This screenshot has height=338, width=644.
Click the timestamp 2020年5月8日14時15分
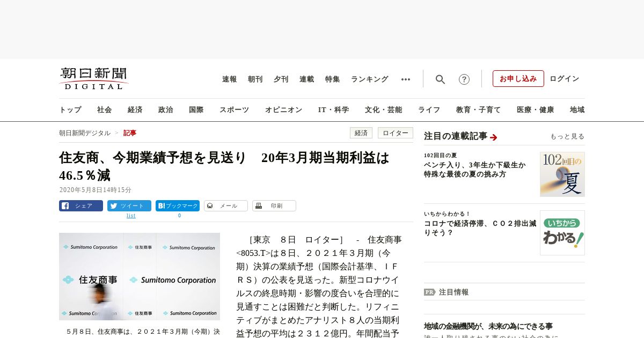pyautogui.click(x=95, y=190)
